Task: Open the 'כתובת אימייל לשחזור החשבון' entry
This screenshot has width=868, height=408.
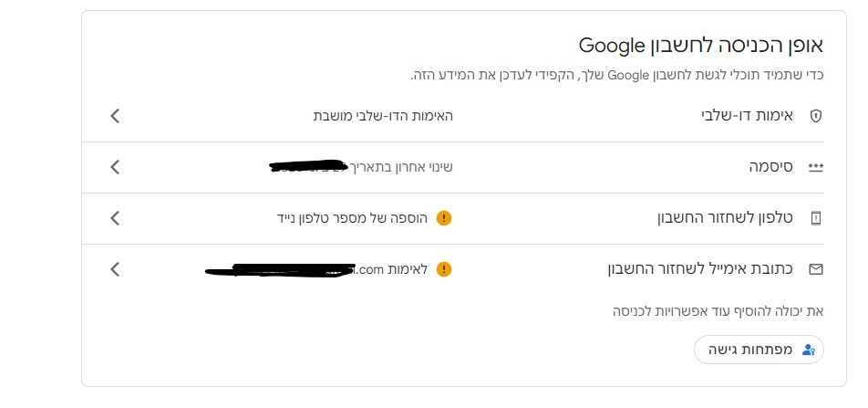Action: click(x=702, y=269)
